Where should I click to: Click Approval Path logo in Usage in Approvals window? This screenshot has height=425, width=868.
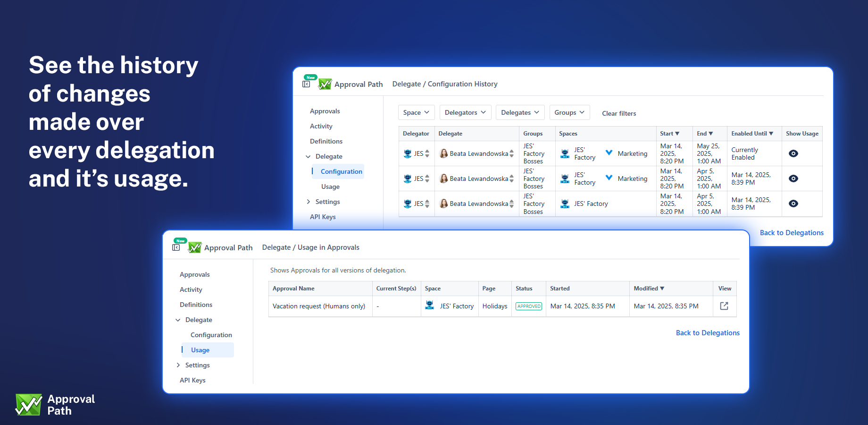point(195,247)
